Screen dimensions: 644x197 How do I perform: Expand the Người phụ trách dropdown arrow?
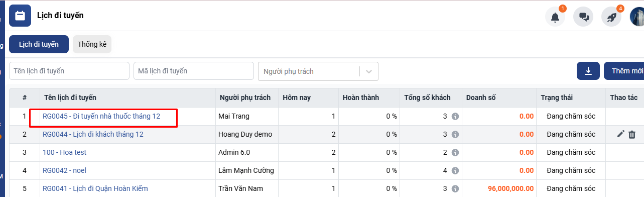[369, 71]
